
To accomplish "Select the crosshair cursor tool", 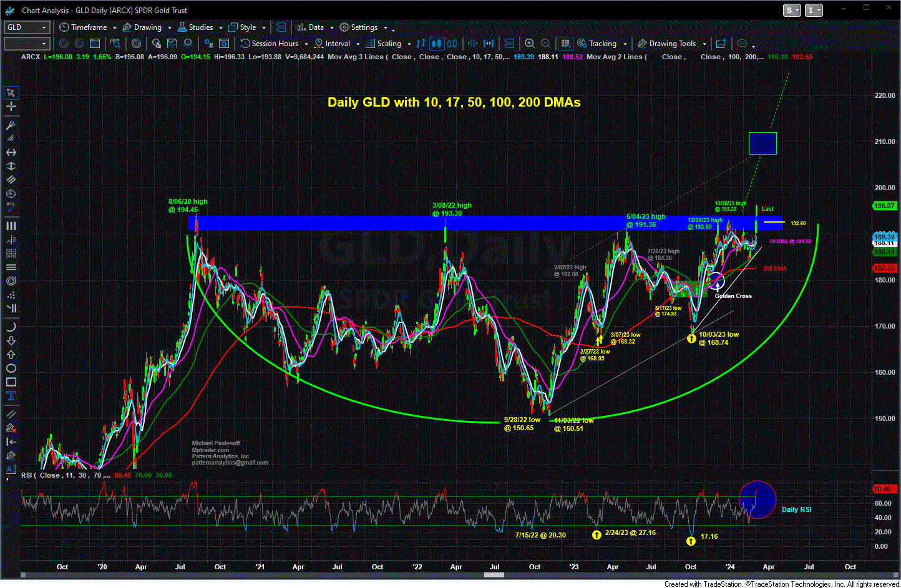I will (11, 107).
